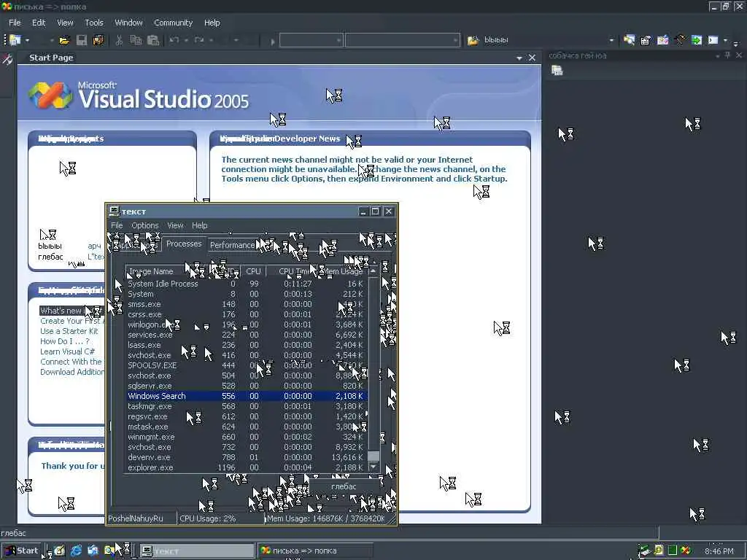Sort processes by the CPU column header
The height and width of the screenshot is (560, 747).
click(253, 271)
